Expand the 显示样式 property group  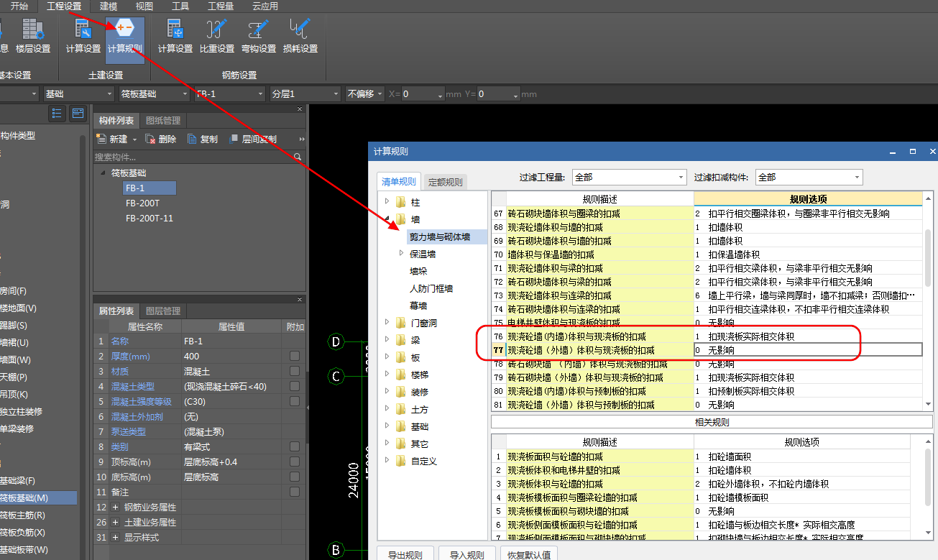[115, 537]
